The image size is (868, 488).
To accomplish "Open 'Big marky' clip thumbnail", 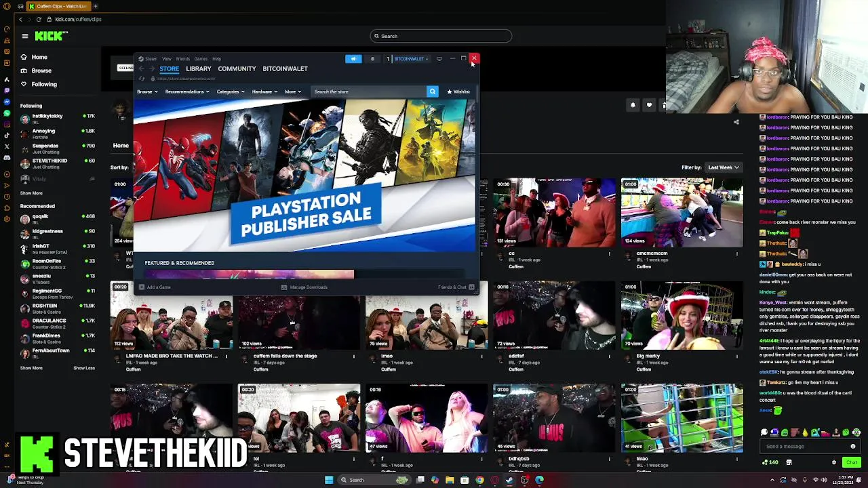I will (682, 315).
